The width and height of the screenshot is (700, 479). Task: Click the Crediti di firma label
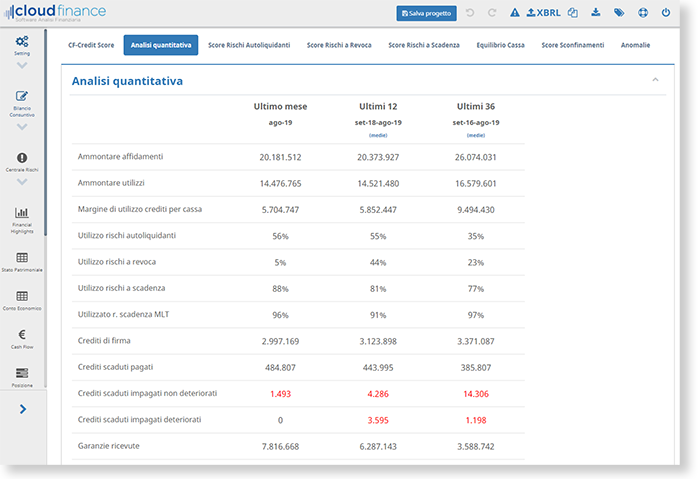[104, 341]
